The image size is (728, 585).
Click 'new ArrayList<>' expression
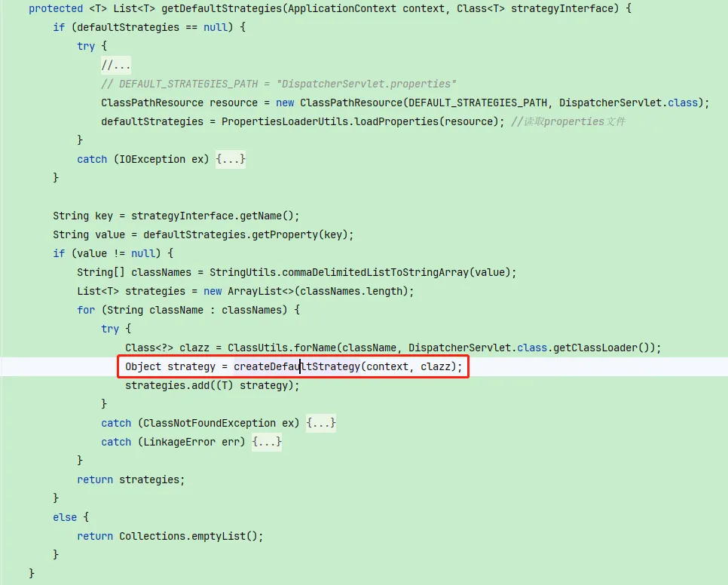[x=249, y=291]
